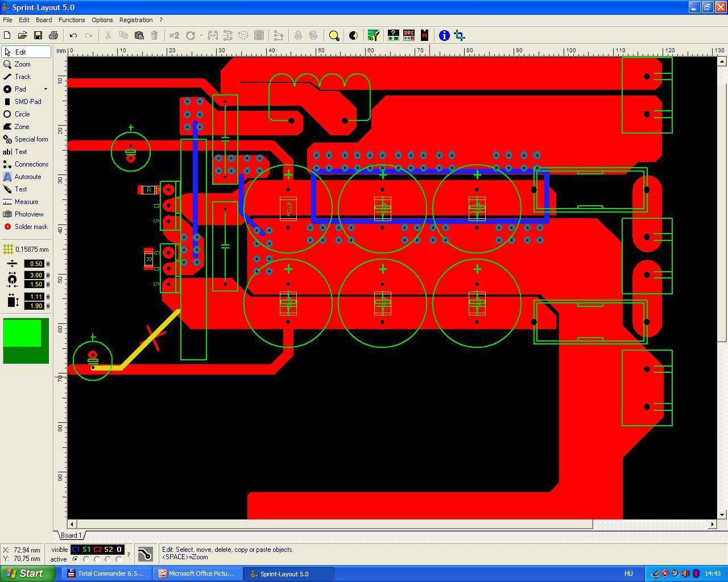Show the blue info icon
This screenshot has width=728, height=582.
(444, 35)
